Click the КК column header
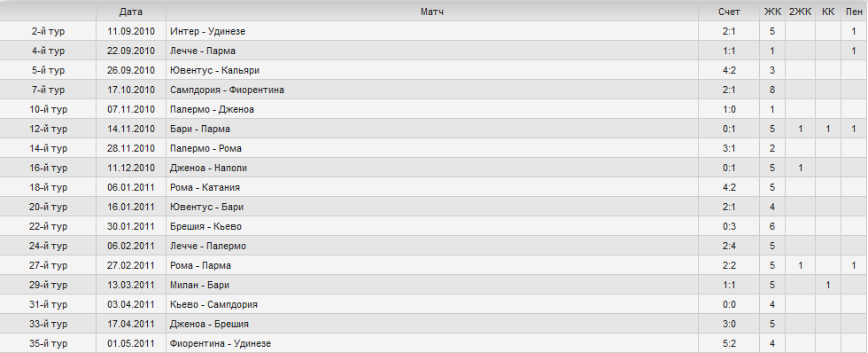The image size is (868, 353). (828, 12)
